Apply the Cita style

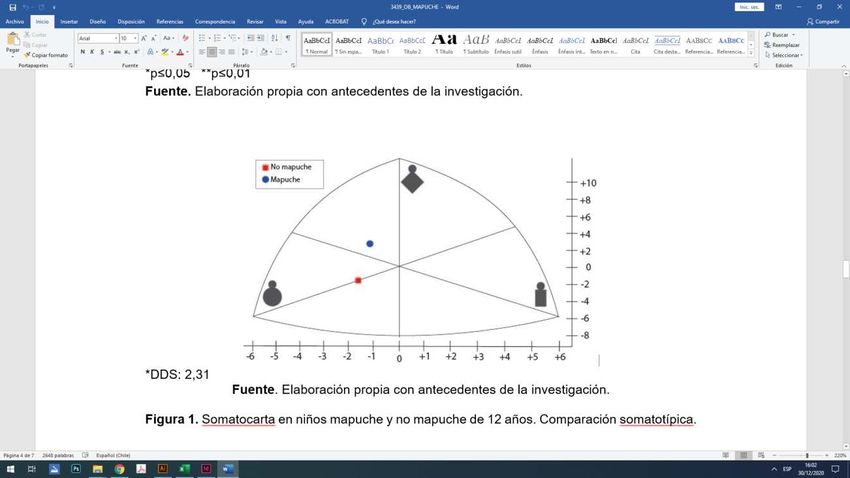coord(635,44)
